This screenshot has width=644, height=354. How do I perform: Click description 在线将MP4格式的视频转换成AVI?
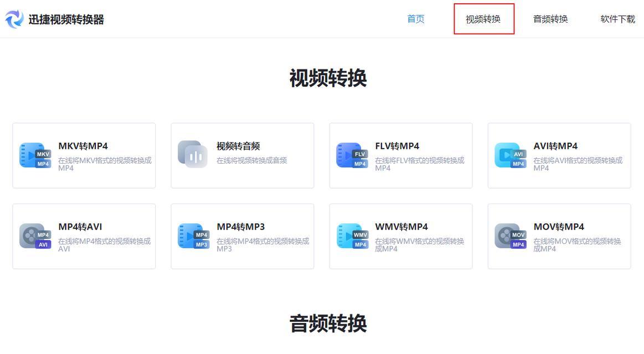[x=104, y=245]
